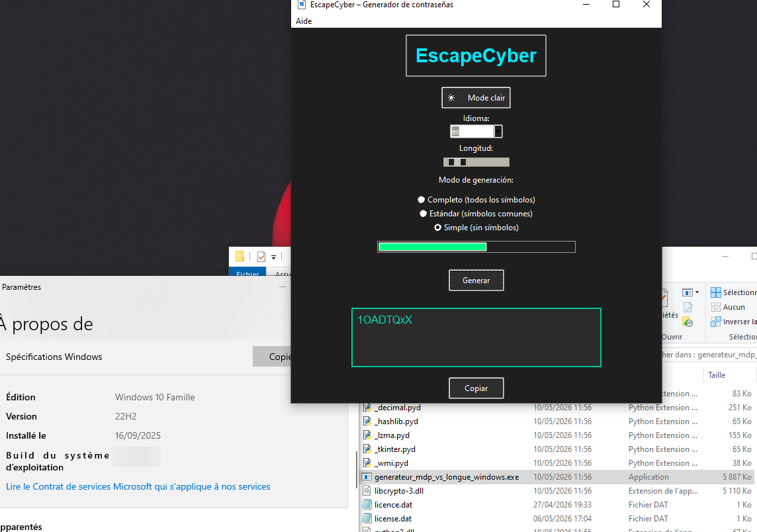Click the _tkinter.pyd date 10/05/2026 11:56

pyautogui.click(x=562, y=449)
